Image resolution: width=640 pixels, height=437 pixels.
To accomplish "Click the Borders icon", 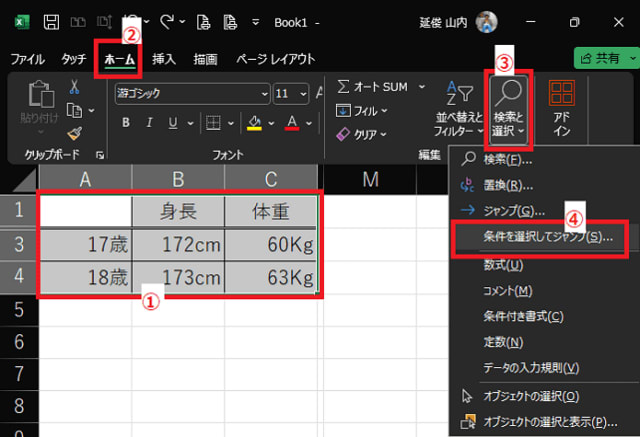I will tap(213, 123).
